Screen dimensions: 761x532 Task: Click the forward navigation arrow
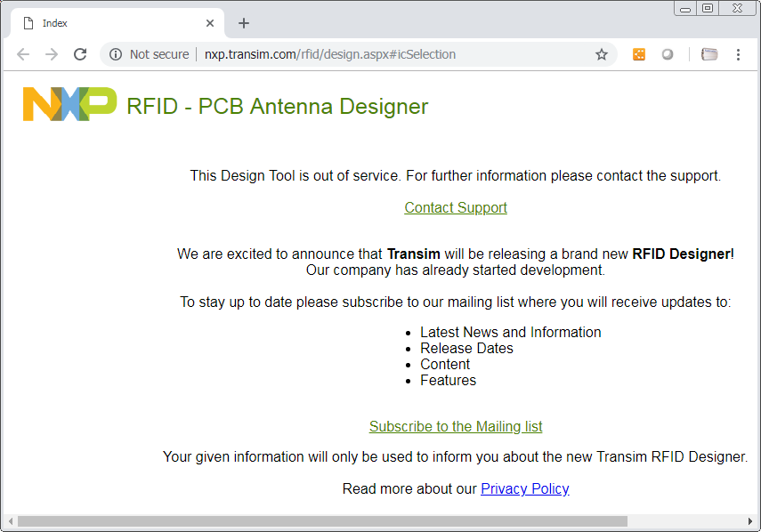(52, 54)
